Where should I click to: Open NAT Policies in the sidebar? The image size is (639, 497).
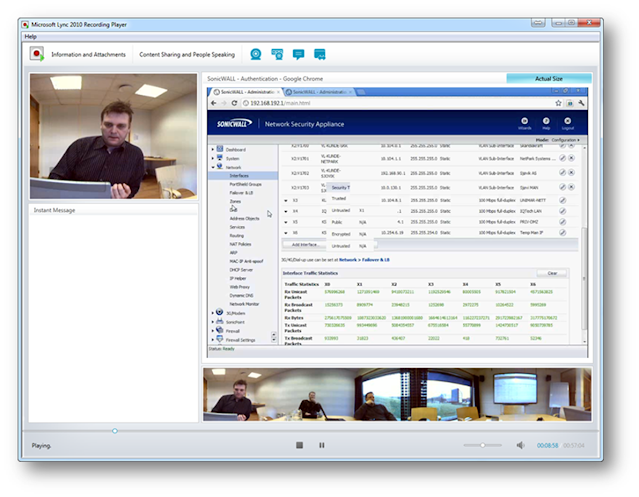pyautogui.click(x=240, y=244)
